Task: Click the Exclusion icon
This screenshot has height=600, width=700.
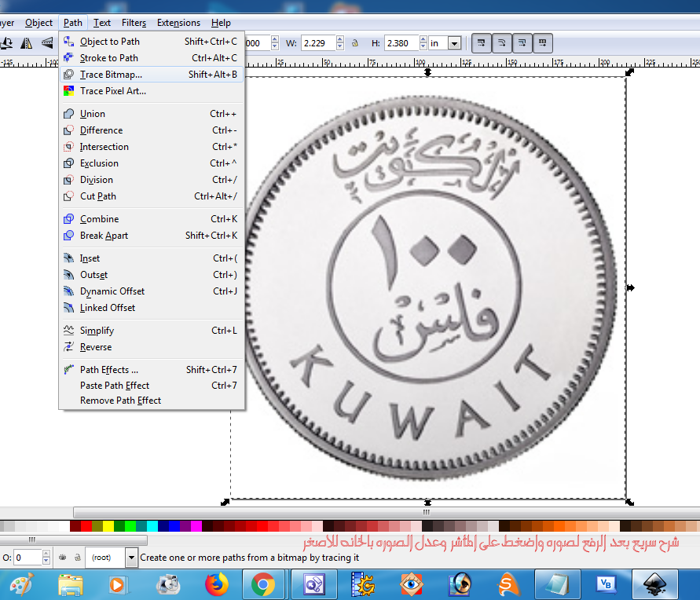Action: pos(69,163)
